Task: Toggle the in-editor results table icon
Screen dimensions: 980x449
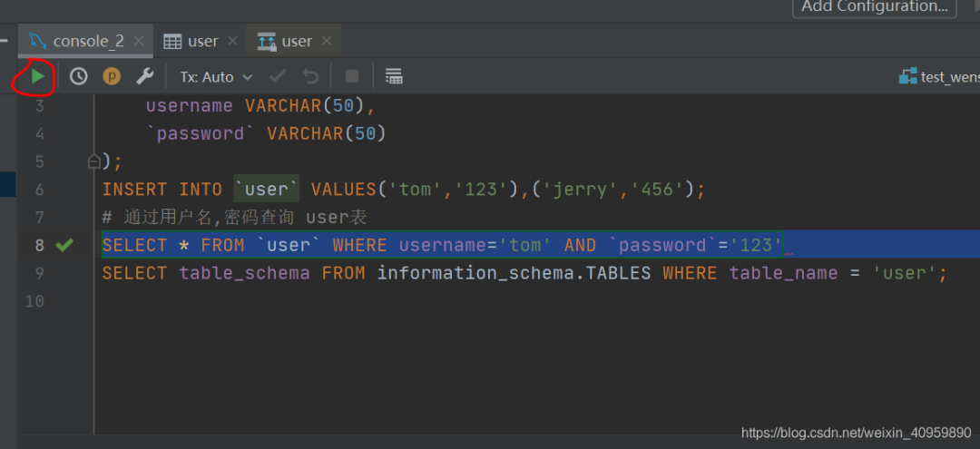Action: (x=393, y=77)
